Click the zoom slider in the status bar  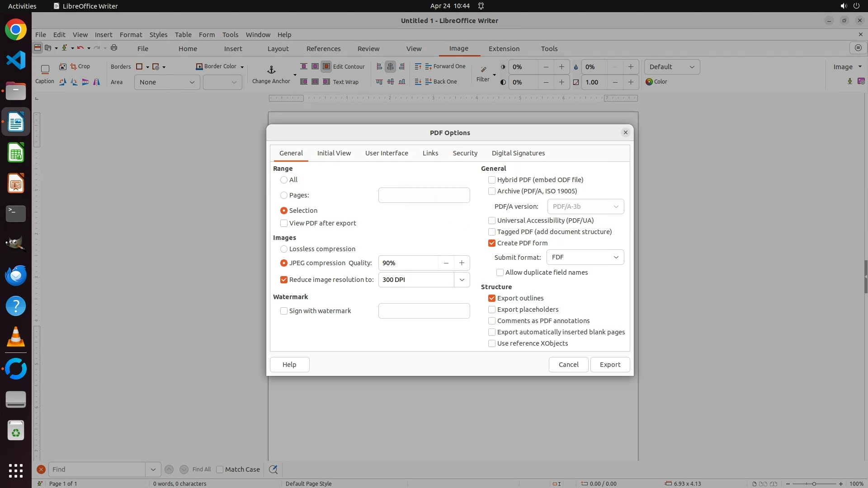[x=814, y=483]
